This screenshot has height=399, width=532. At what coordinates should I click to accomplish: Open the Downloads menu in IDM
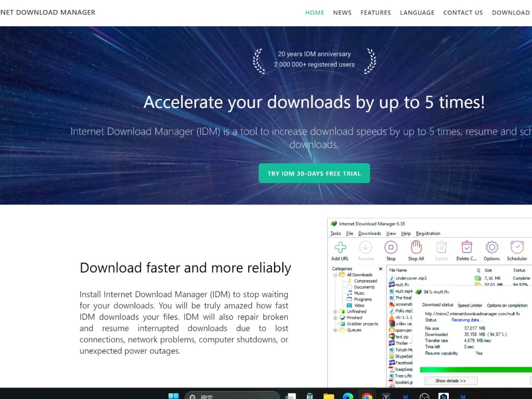(x=369, y=233)
